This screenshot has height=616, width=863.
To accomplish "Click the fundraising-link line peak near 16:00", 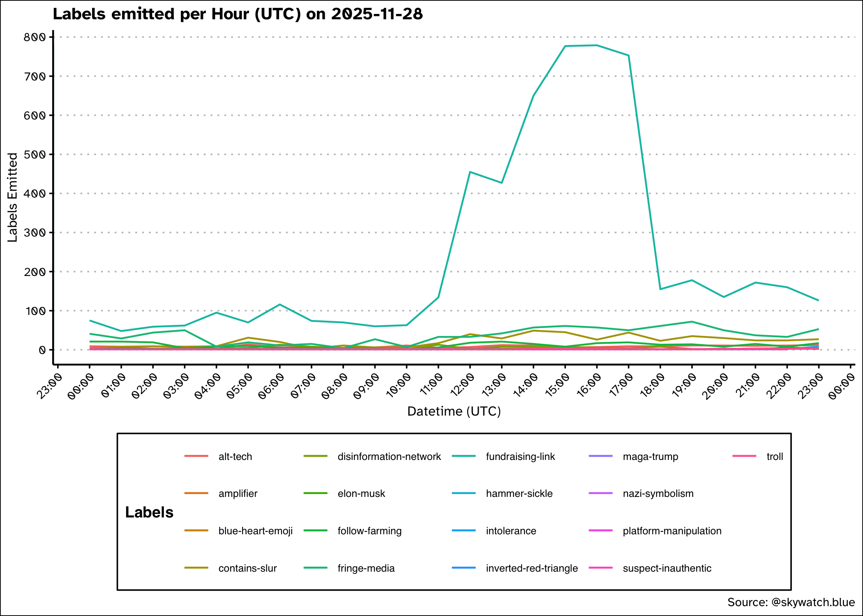I will pyautogui.click(x=596, y=45).
